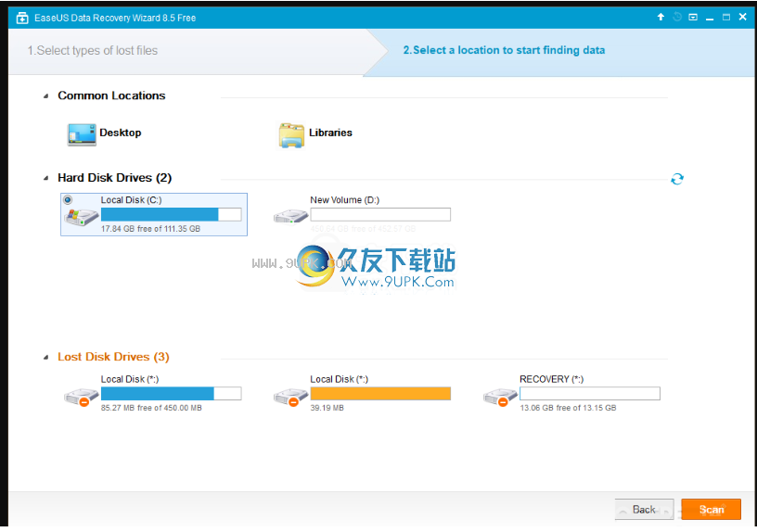Click the 450.00 MB lost disk icon
Screen dimensions: 757x532
pos(82,398)
